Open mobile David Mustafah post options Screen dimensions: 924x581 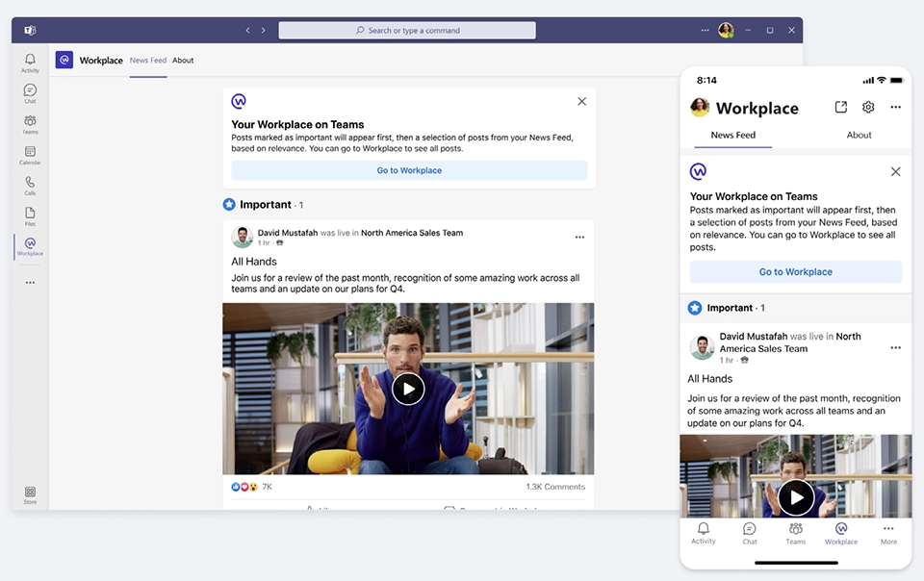[x=896, y=348]
